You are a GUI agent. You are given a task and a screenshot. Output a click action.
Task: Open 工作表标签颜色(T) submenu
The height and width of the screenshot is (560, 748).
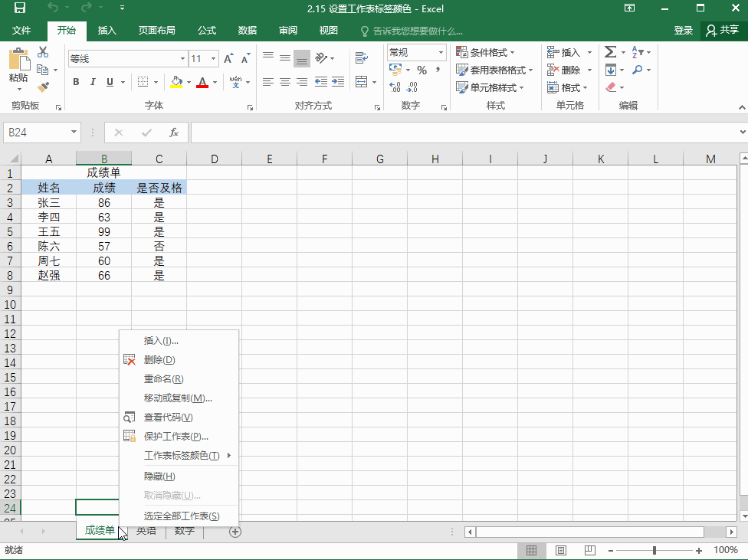[179, 456]
